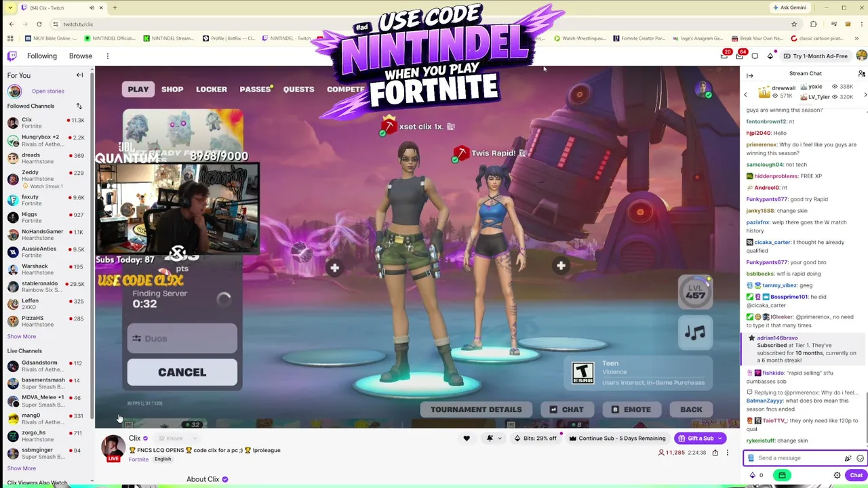Screen dimensions: 868x488
Task: Open the Fortnite Creator Portal bookmark
Action: click(x=639, y=39)
